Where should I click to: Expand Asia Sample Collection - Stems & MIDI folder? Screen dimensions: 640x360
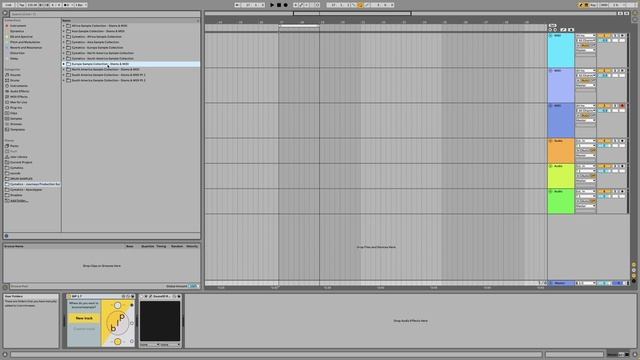tap(64, 31)
